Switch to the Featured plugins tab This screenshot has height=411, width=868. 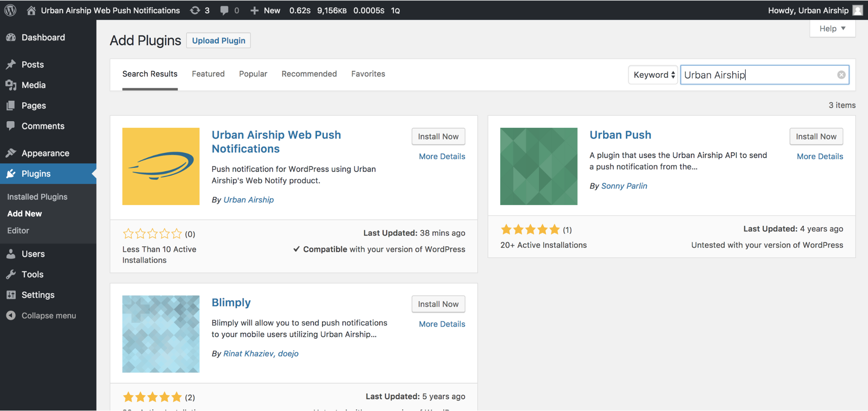(208, 74)
